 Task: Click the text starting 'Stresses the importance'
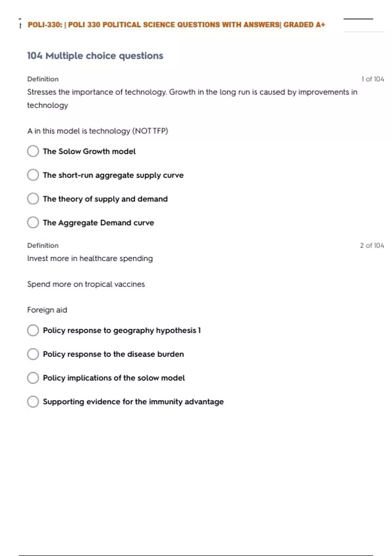(192, 92)
